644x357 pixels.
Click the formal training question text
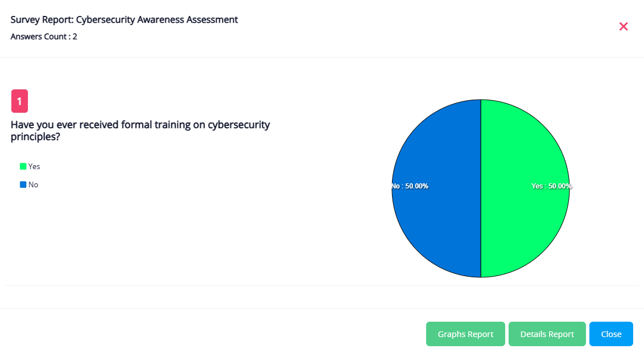tap(140, 130)
